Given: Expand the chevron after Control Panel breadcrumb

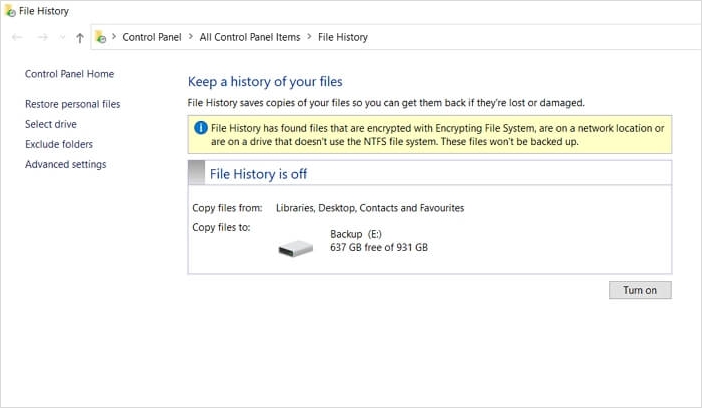Looking at the screenshot, I should coord(190,37).
